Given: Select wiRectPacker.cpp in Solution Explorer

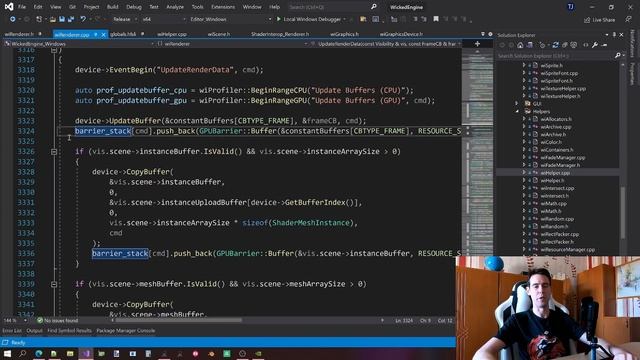Looking at the screenshot, I should [560, 234].
